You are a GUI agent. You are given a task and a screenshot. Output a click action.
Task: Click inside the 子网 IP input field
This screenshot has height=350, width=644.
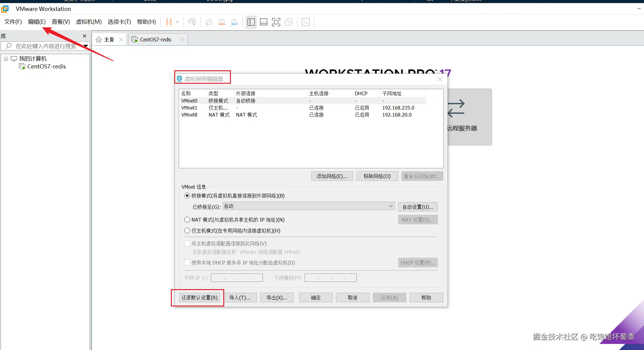(236, 278)
